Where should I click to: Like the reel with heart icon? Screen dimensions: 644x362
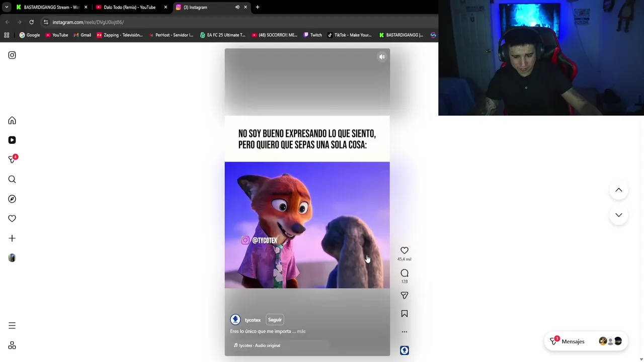[405, 250]
